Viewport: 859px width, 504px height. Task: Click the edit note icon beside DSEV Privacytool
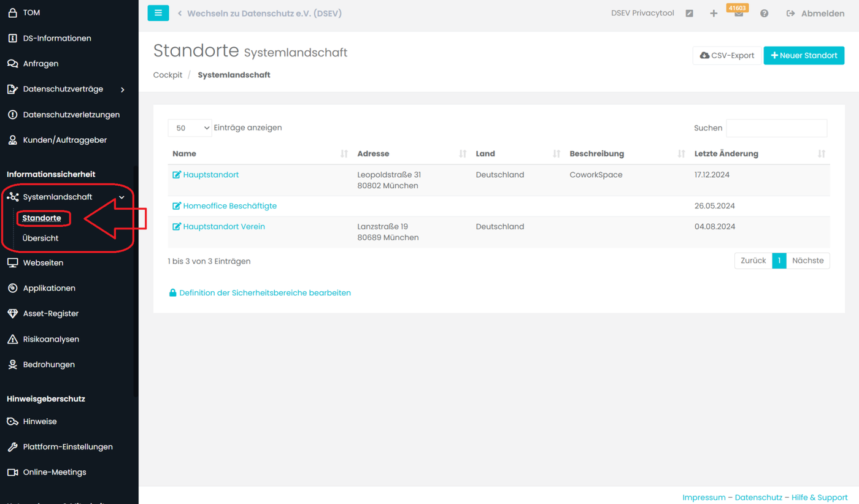point(690,13)
